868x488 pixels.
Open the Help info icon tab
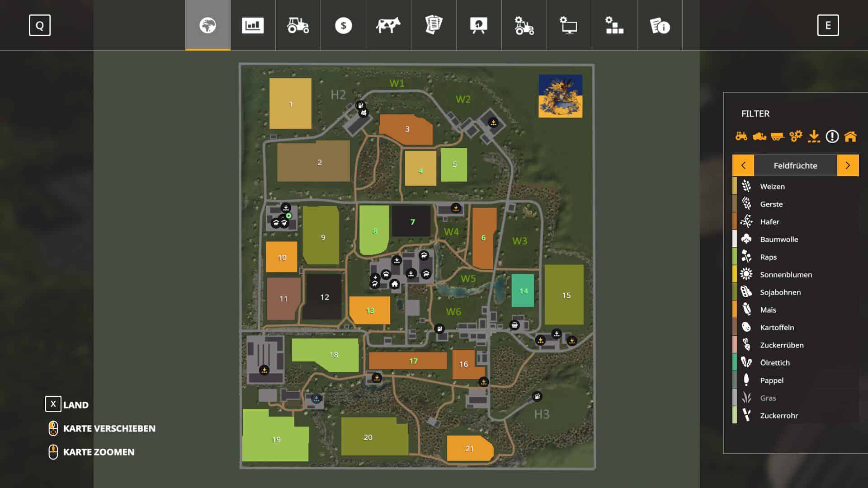pyautogui.click(x=660, y=25)
